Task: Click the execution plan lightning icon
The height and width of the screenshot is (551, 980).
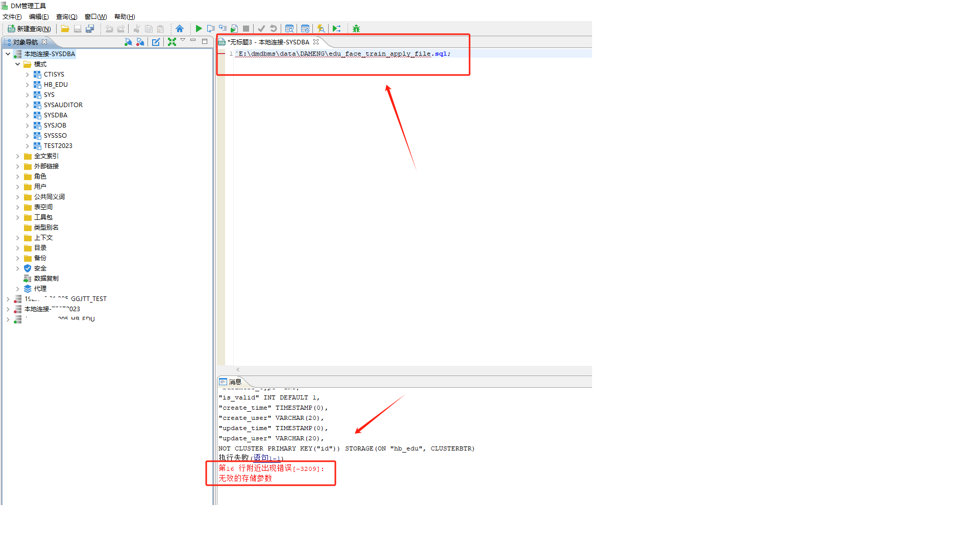Action: click(x=321, y=29)
